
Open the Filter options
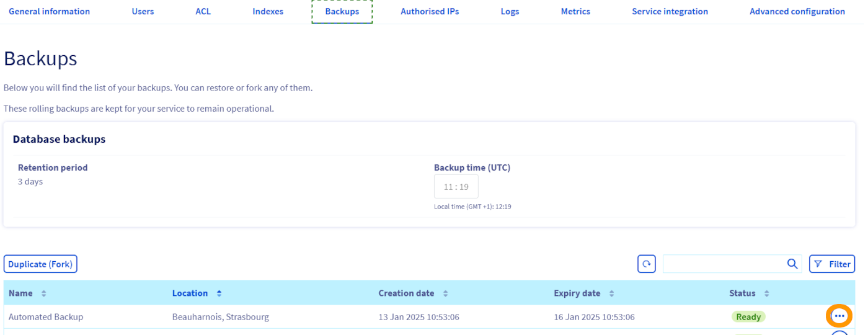[x=832, y=264]
